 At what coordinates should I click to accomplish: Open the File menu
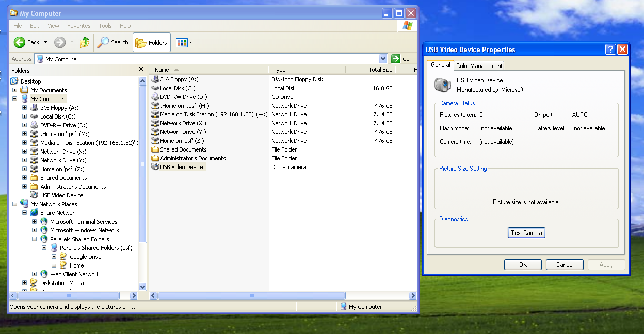[x=18, y=26]
